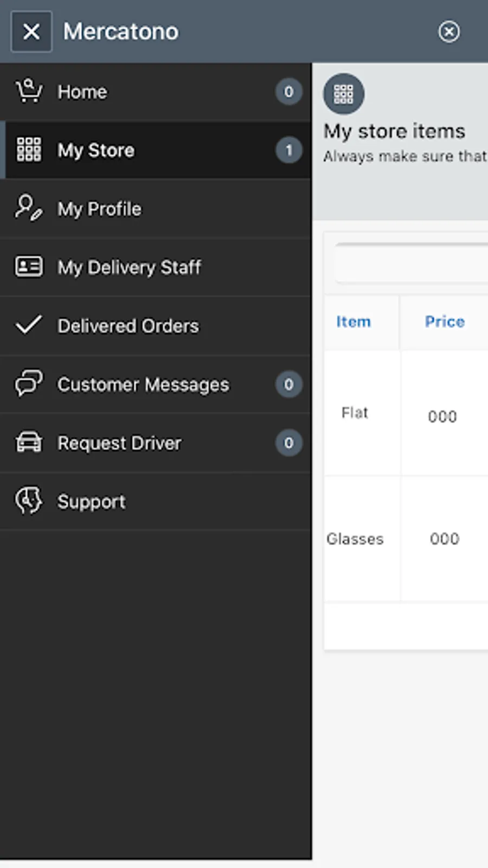Click the Support headset icon
The height and width of the screenshot is (868, 488).
29,500
